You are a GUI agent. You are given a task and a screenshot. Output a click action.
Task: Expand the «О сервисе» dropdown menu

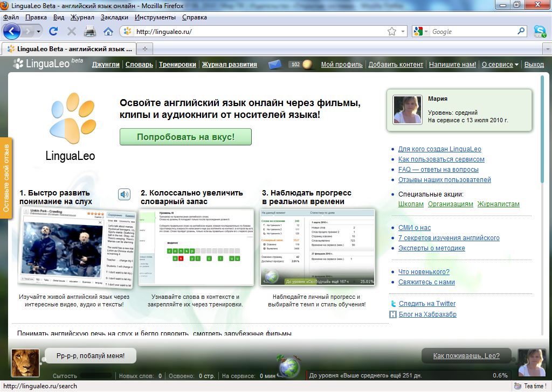500,65
